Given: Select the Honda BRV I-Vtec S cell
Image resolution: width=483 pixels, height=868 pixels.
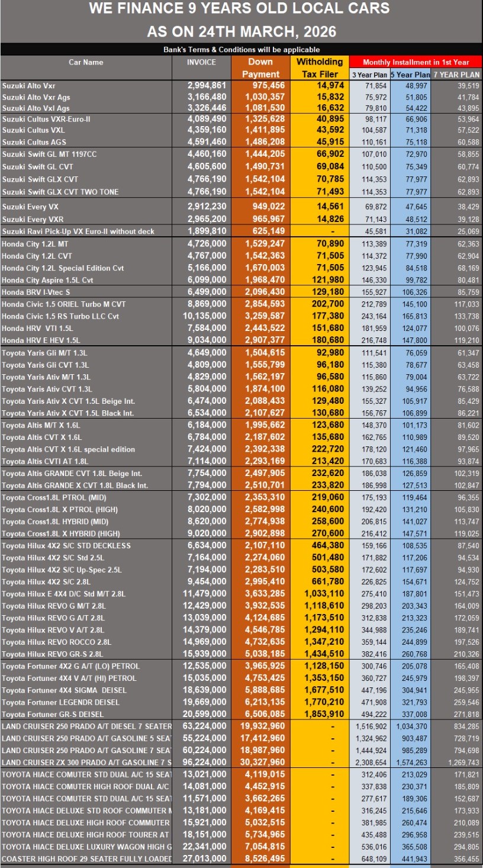Looking at the screenshot, I should (37, 292).
